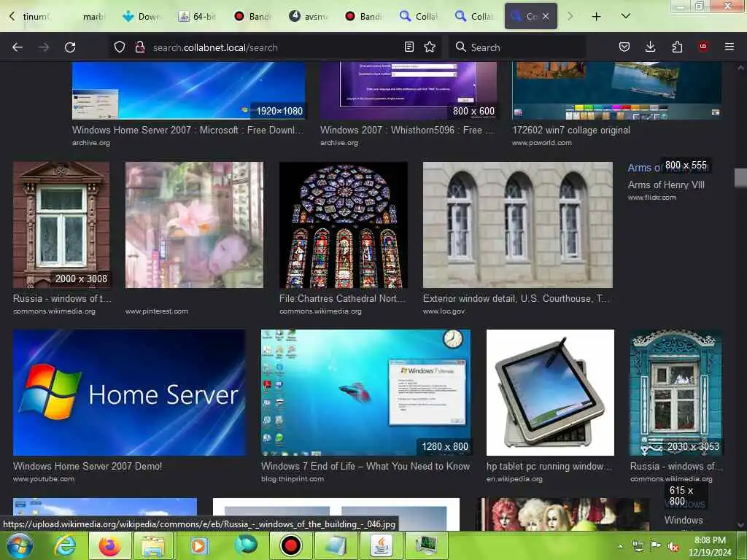Viewport: 747px width, 560px height.
Task: Open the downloads arrow icon
Action: [650, 47]
